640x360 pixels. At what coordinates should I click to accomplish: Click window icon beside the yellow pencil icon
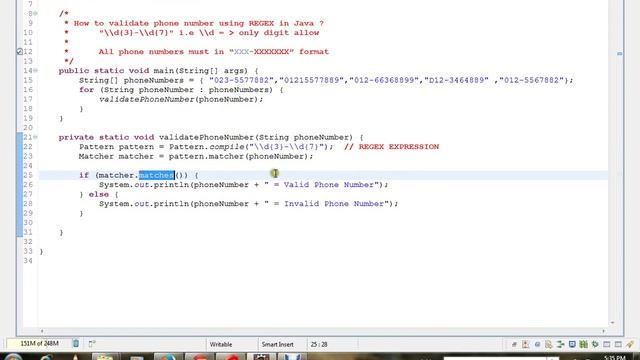click(618, 344)
